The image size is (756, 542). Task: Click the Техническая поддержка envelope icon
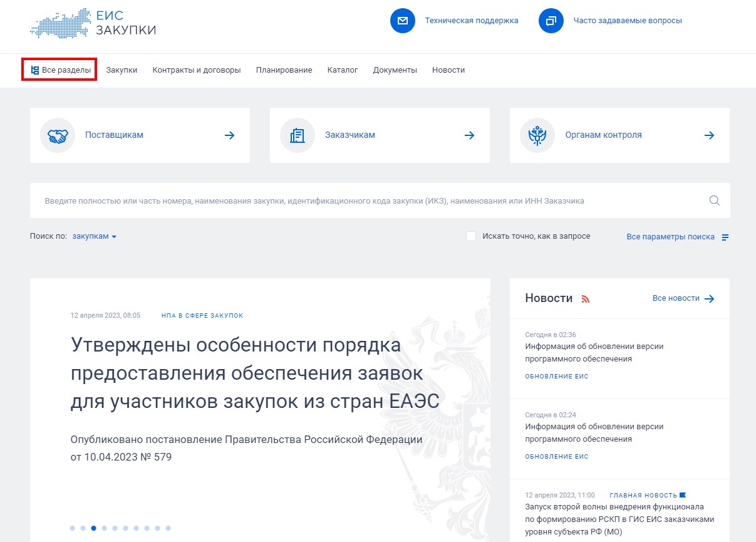click(x=403, y=21)
